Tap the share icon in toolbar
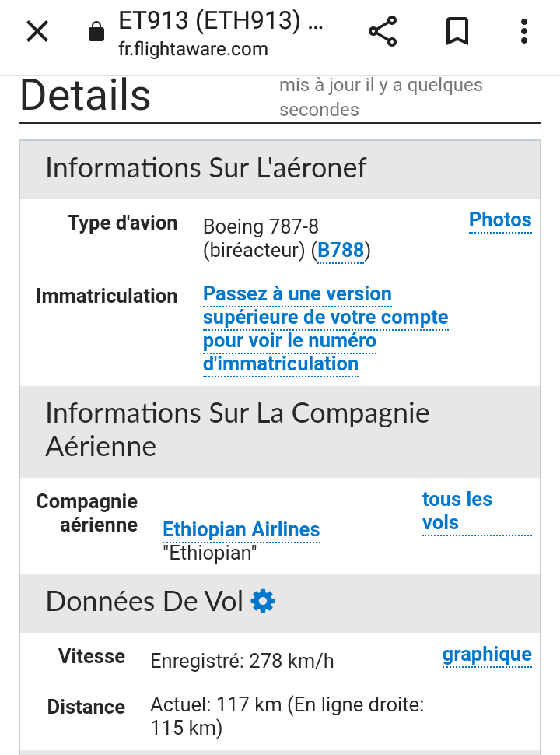 click(383, 32)
